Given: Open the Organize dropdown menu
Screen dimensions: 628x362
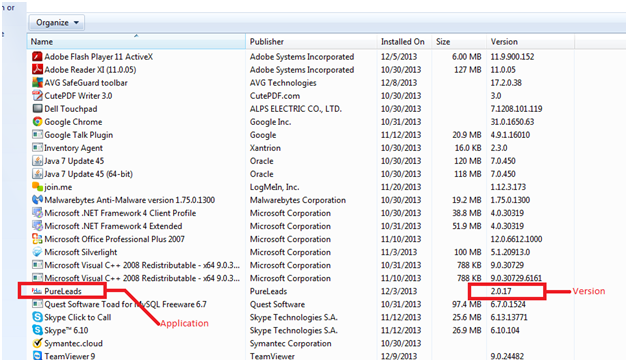Looking at the screenshot, I should coord(56,22).
